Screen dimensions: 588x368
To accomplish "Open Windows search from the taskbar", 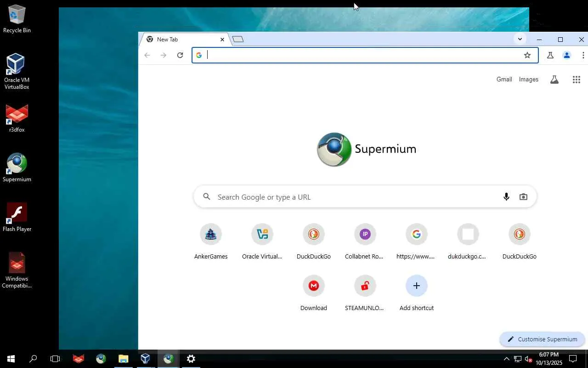I will (33, 359).
